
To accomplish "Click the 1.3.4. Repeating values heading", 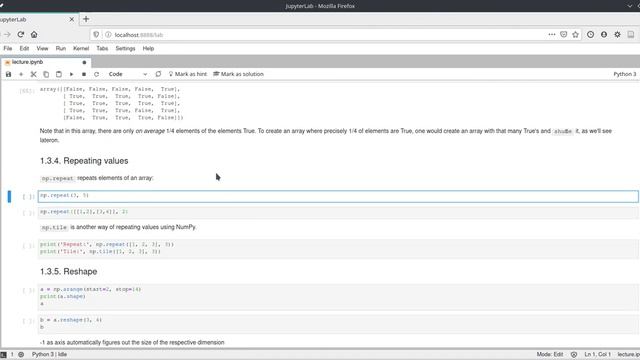I will point(84,161).
